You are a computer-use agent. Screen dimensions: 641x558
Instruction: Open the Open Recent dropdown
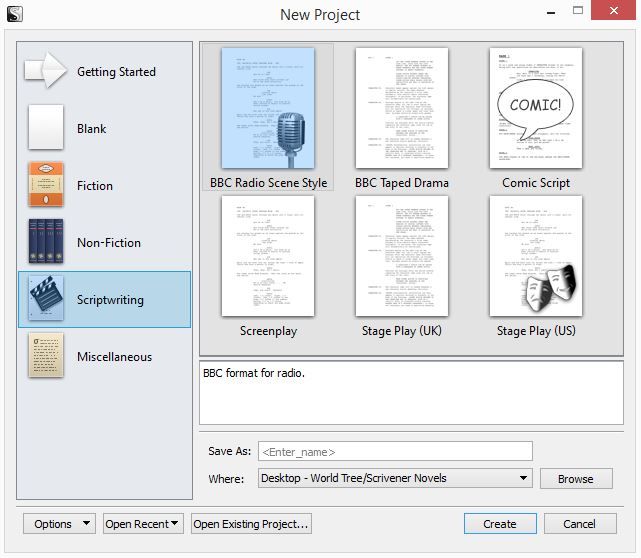tap(143, 524)
